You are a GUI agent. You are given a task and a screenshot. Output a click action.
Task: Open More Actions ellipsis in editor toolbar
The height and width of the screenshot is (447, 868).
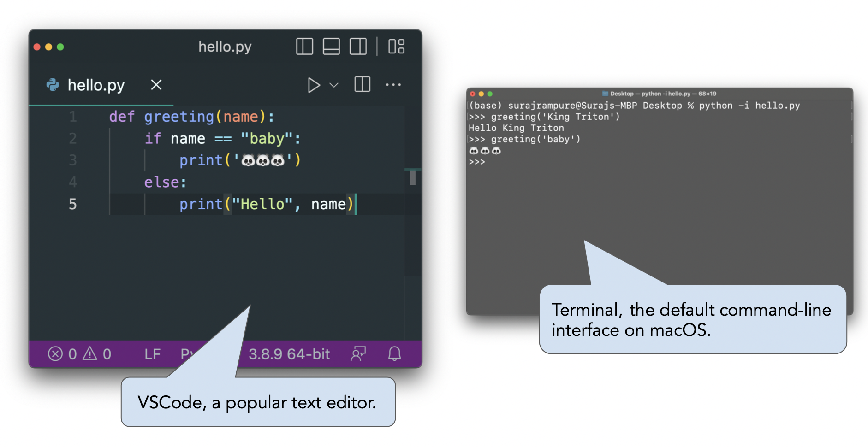pos(393,85)
